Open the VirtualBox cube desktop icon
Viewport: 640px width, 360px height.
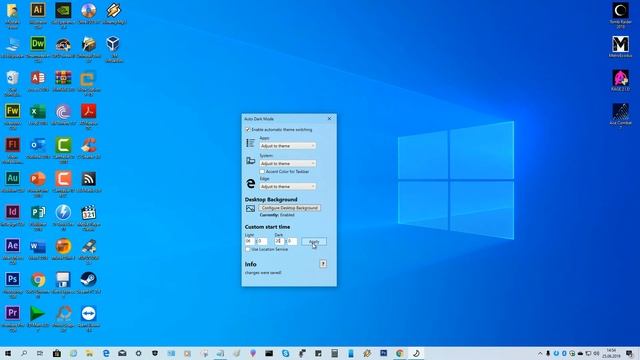pyautogui.click(x=113, y=44)
